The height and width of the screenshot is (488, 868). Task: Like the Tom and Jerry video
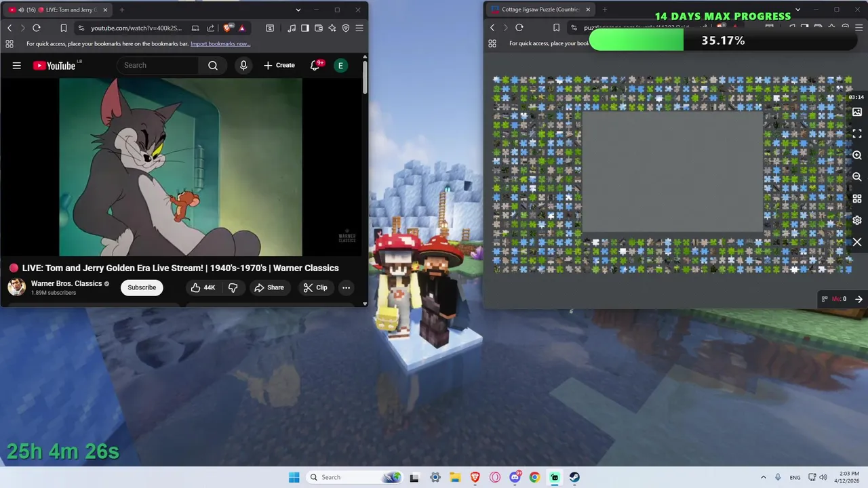point(203,288)
